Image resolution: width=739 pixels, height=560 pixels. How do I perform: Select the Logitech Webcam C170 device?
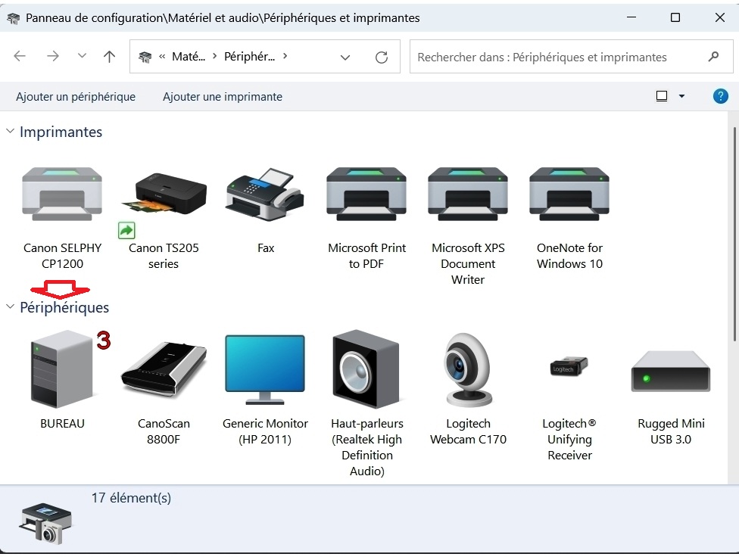(468, 369)
